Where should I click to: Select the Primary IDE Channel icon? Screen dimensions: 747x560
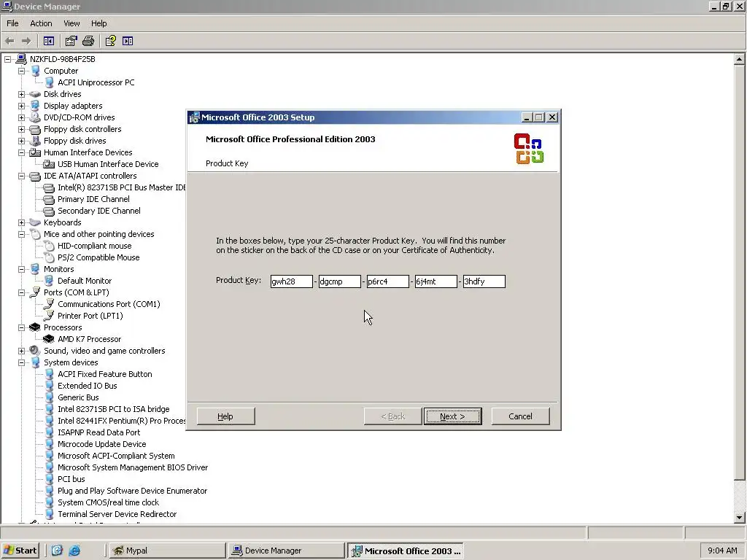49,199
